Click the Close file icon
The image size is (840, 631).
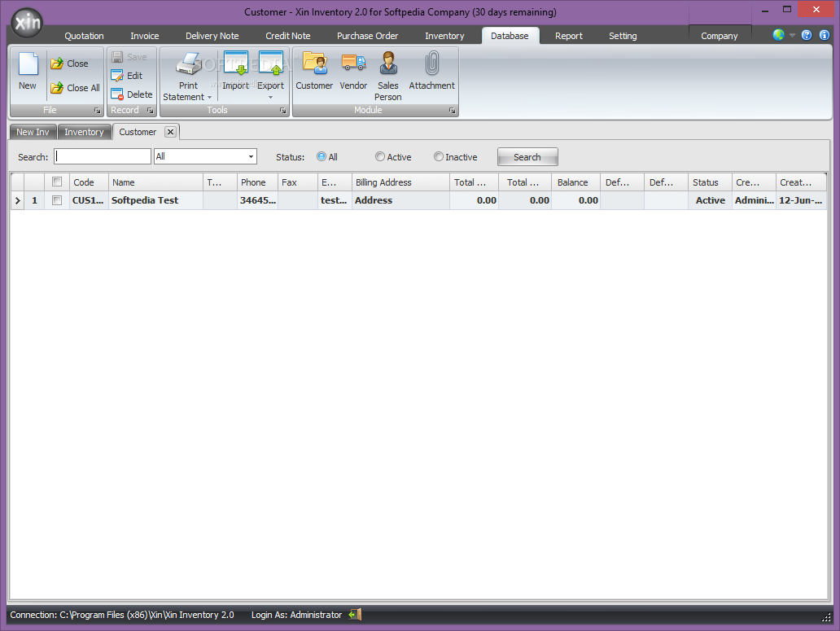tap(57, 64)
